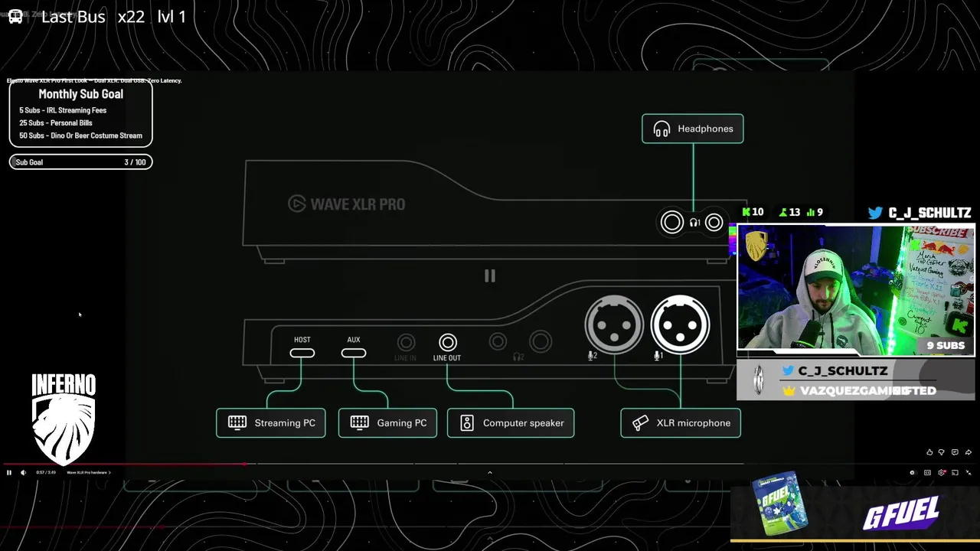Open video settings gear

pyautogui.click(x=942, y=473)
